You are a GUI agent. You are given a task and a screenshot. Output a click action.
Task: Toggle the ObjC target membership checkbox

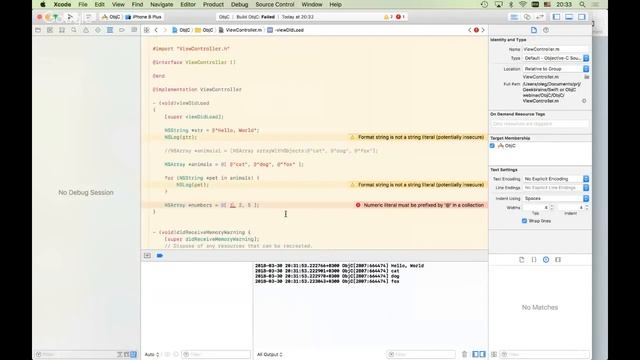492,146
